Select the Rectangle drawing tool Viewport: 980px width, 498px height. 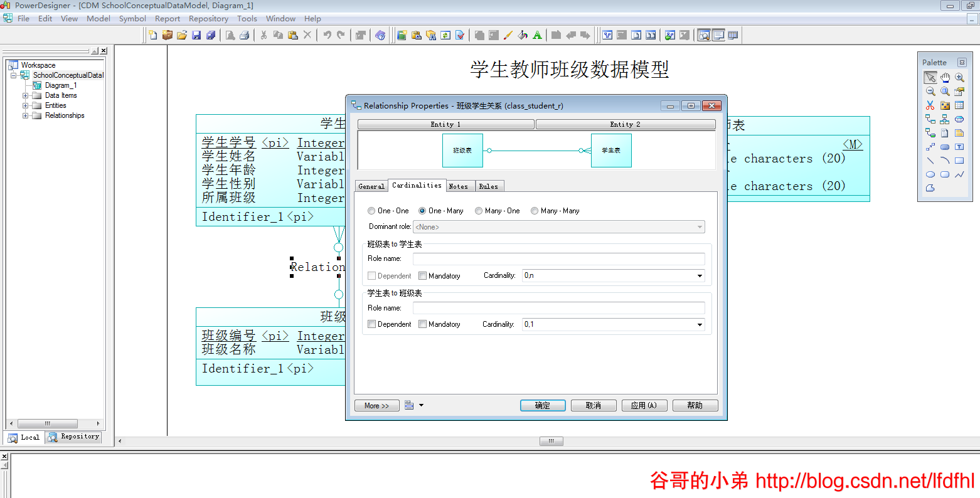pyautogui.click(x=959, y=161)
